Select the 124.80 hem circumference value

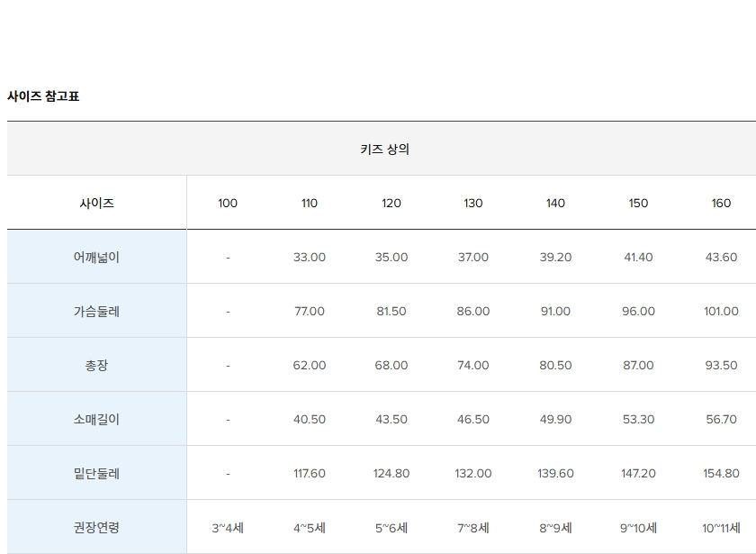click(391, 474)
